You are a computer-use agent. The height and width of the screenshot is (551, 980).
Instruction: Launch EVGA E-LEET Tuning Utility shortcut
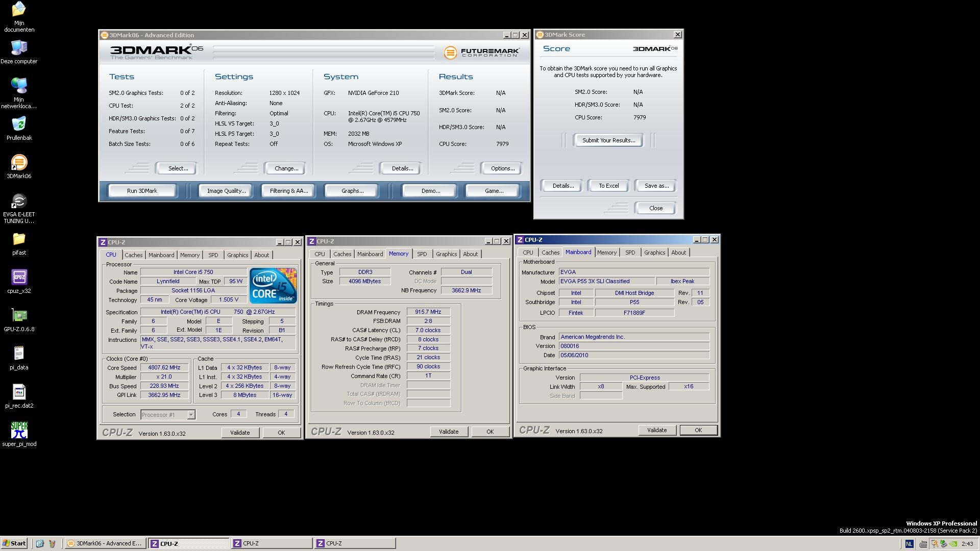coord(19,209)
